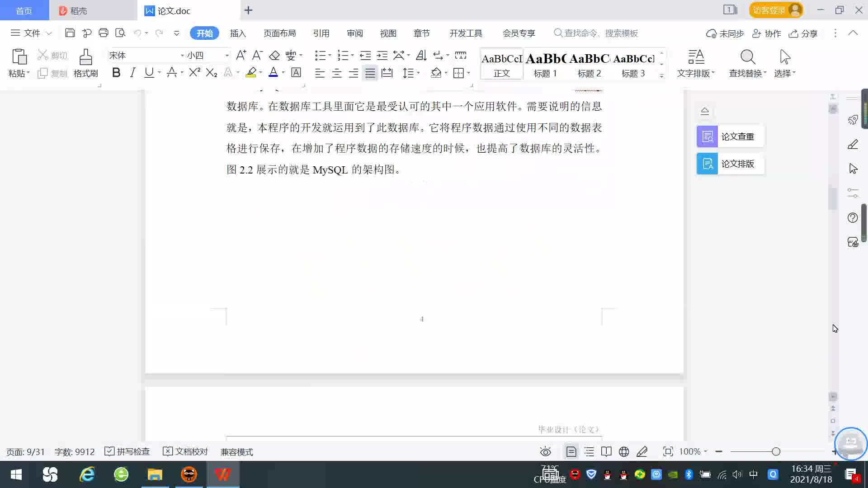Toggle eye protection mode icon
This screenshot has height=488, width=868.
tap(546, 451)
